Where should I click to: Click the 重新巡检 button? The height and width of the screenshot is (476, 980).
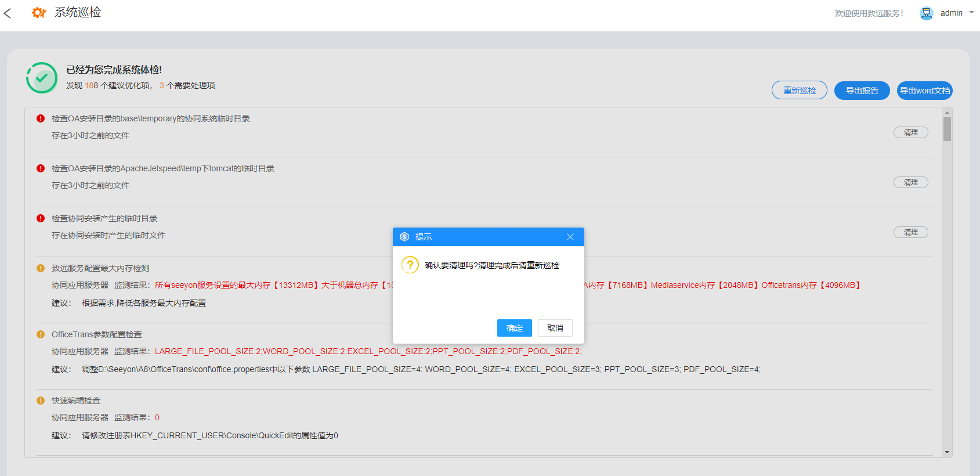800,90
